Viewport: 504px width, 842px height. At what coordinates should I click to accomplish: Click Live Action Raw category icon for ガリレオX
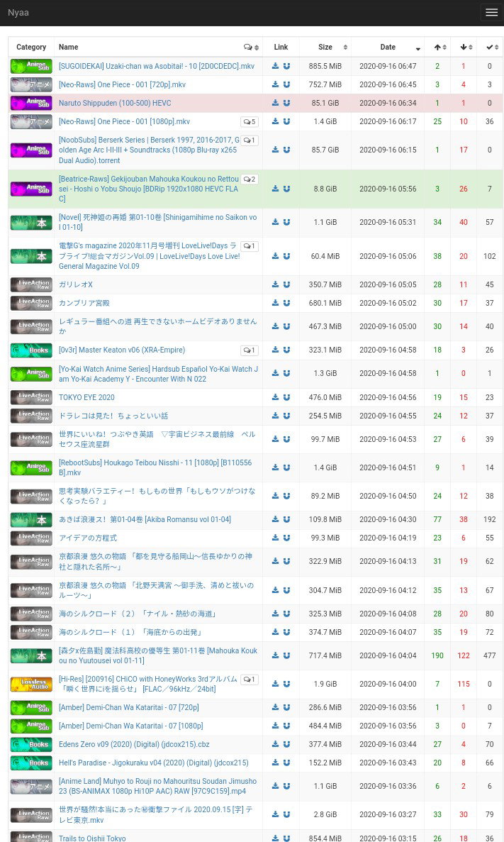31,284
